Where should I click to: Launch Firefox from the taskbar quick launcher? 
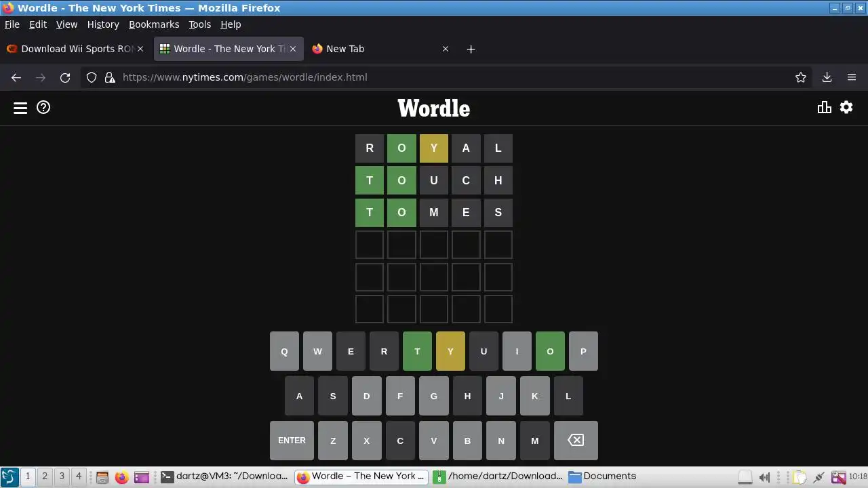coord(121,477)
